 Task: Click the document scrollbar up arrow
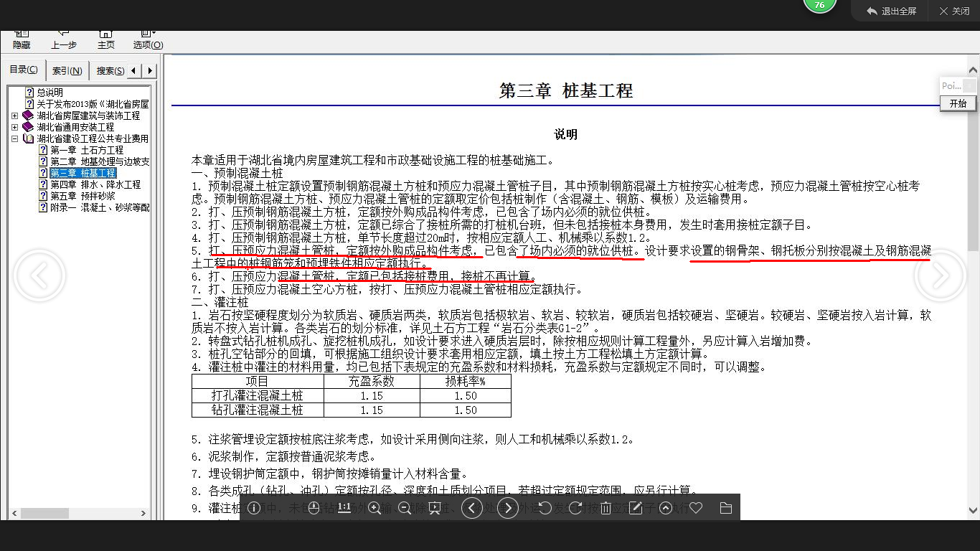(973, 70)
